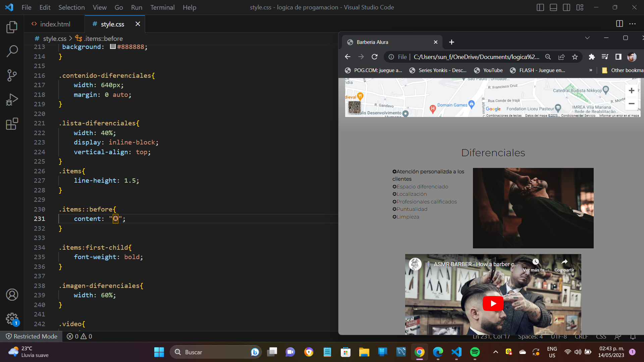Open clock and date 14/05/2023
Image resolution: width=644 pixels, height=362 pixels.
(611, 352)
